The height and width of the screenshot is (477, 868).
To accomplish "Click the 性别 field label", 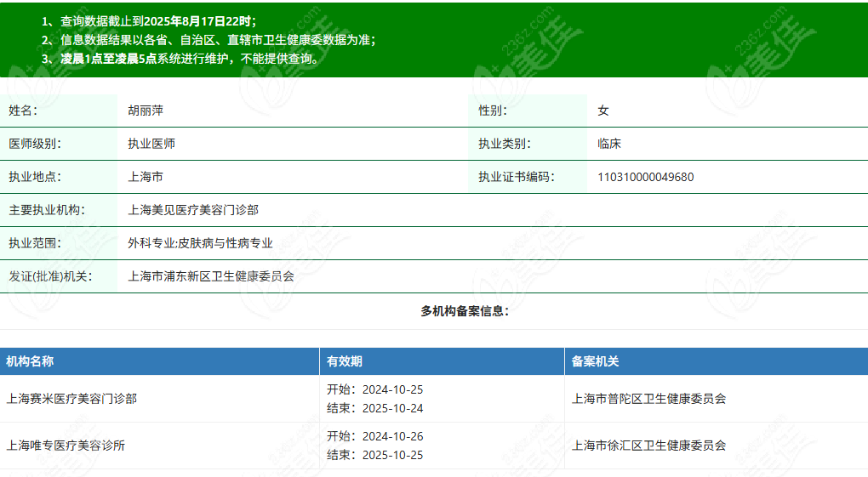I will (x=493, y=111).
